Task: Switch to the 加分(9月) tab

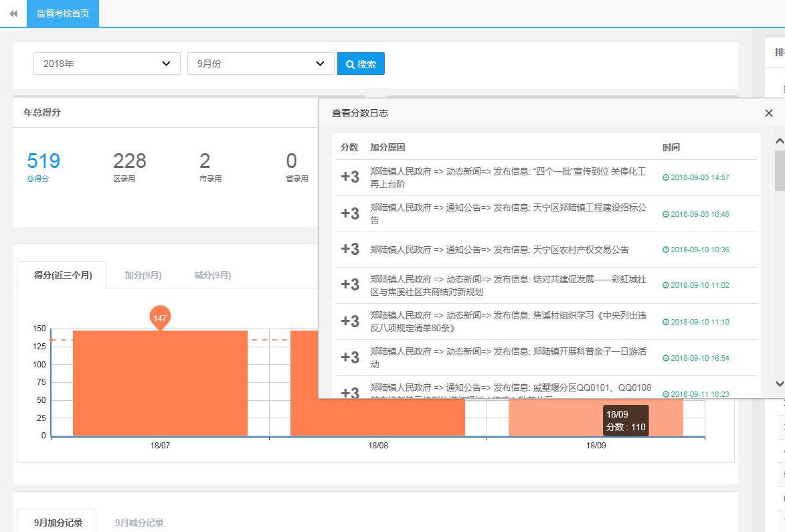Action: [x=143, y=275]
